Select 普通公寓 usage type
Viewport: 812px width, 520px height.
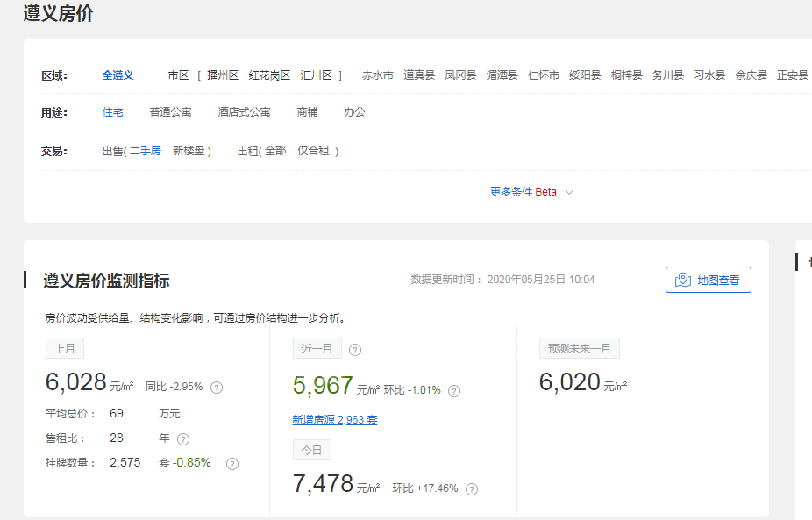click(170, 112)
